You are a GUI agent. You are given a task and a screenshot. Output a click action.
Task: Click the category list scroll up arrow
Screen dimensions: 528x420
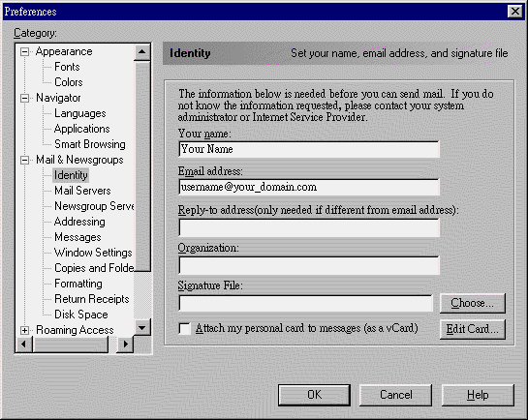point(142,52)
